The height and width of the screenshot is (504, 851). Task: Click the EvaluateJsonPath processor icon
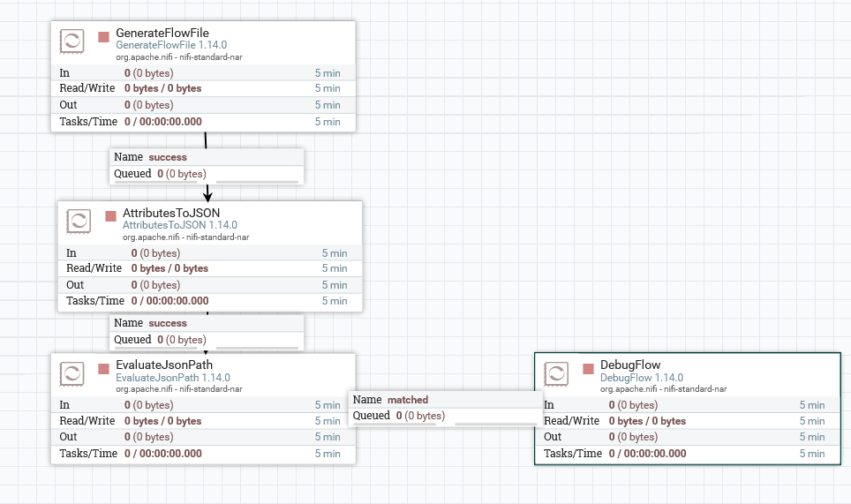click(x=72, y=373)
